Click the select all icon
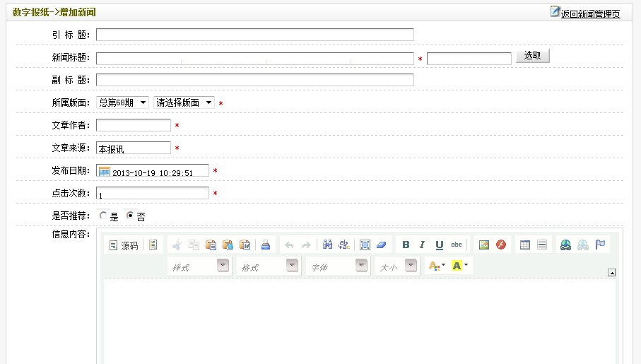The height and width of the screenshot is (364, 641). tap(365, 245)
